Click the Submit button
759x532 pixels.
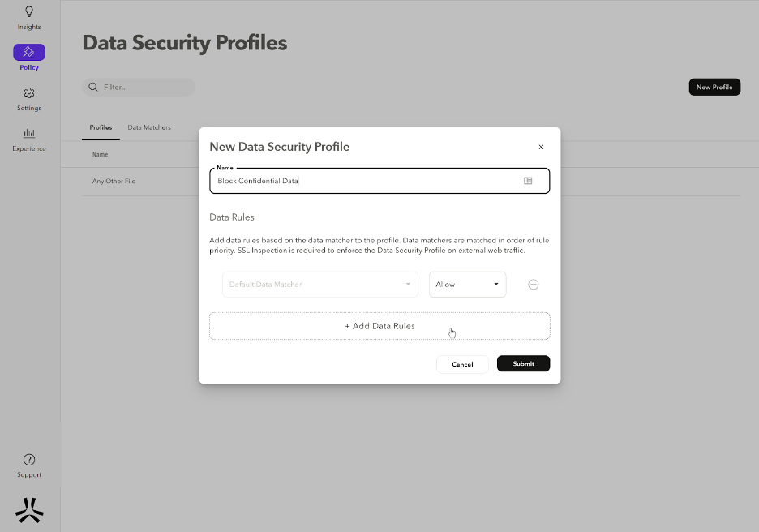tap(523, 363)
